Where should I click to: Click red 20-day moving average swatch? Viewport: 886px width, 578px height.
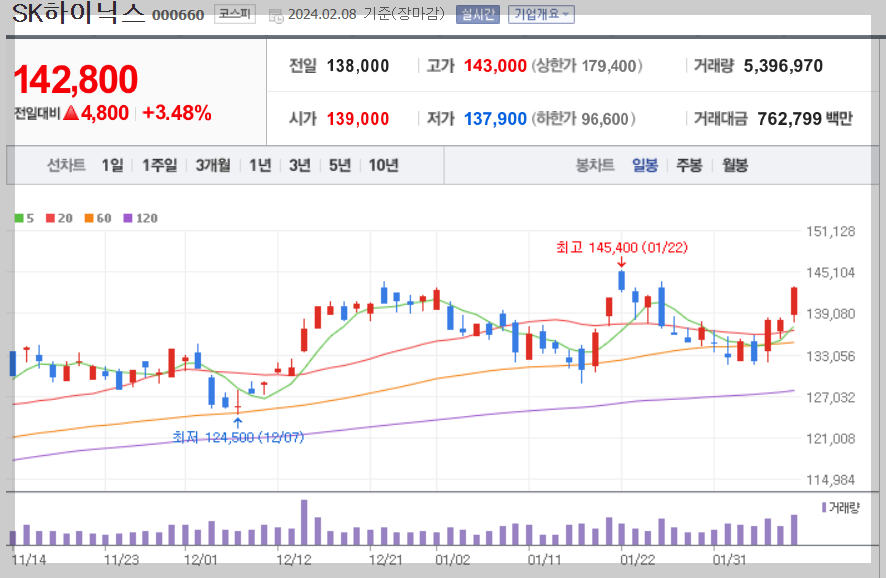coord(50,218)
